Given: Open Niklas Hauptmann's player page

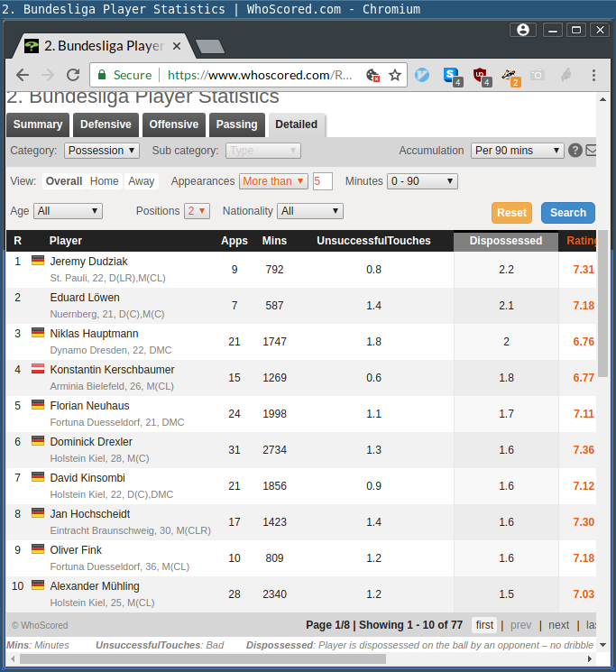Looking at the screenshot, I should click(94, 334).
